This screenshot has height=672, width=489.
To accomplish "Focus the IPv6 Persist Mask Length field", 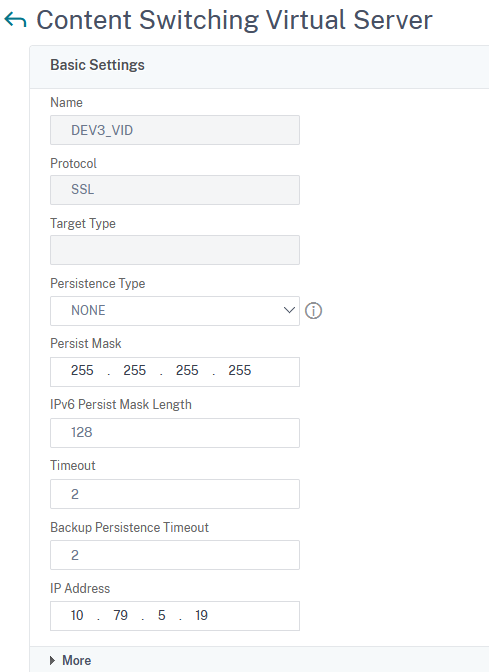I will pos(175,433).
